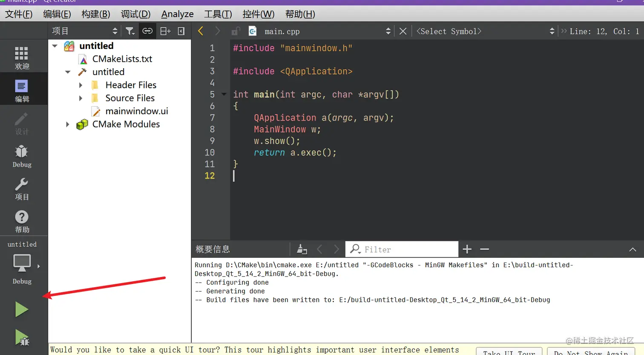Split the project sidebar panel

coord(165,31)
